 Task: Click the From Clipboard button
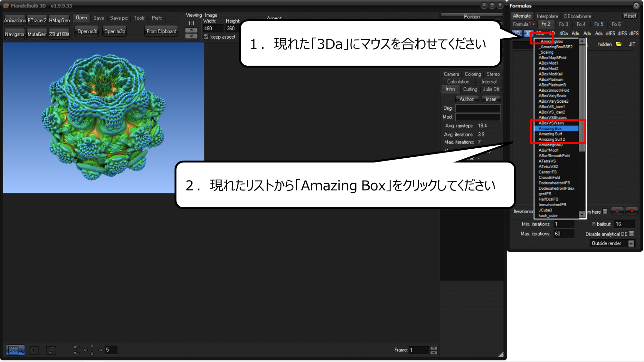(x=161, y=31)
